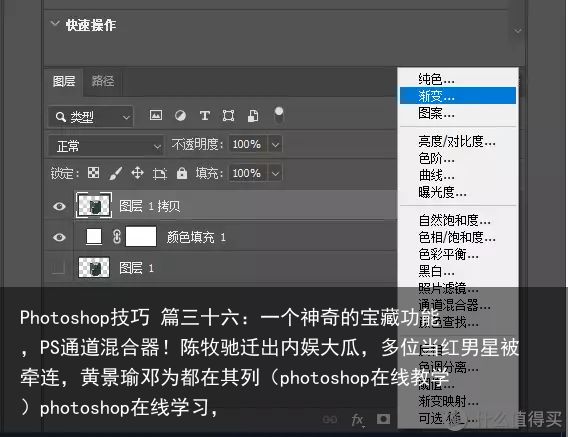Click the smart object filter icon
Image resolution: width=568 pixels, height=437 pixels.
pyautogui.click(x=253, y=116)
